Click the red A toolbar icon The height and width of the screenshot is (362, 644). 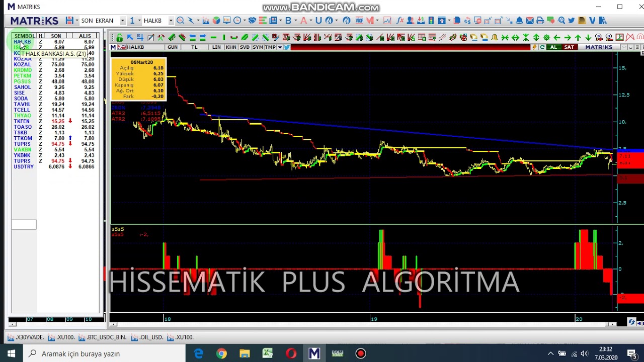pos(303,21)
